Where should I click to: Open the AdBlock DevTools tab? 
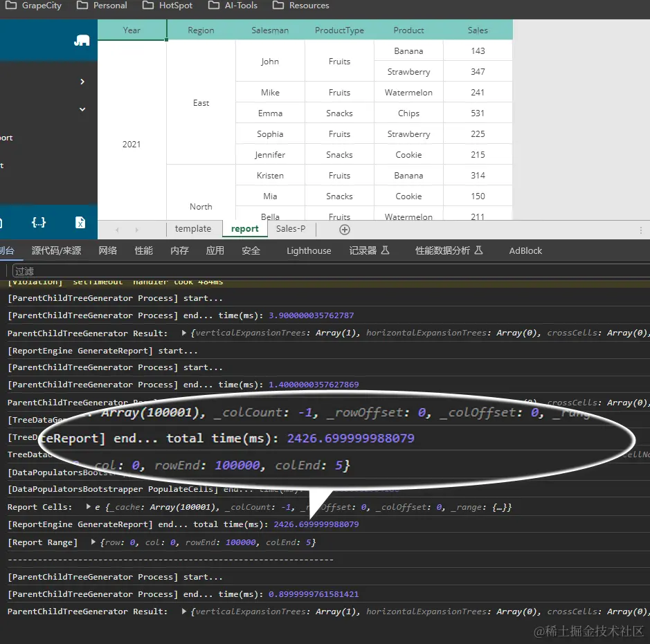525,250
